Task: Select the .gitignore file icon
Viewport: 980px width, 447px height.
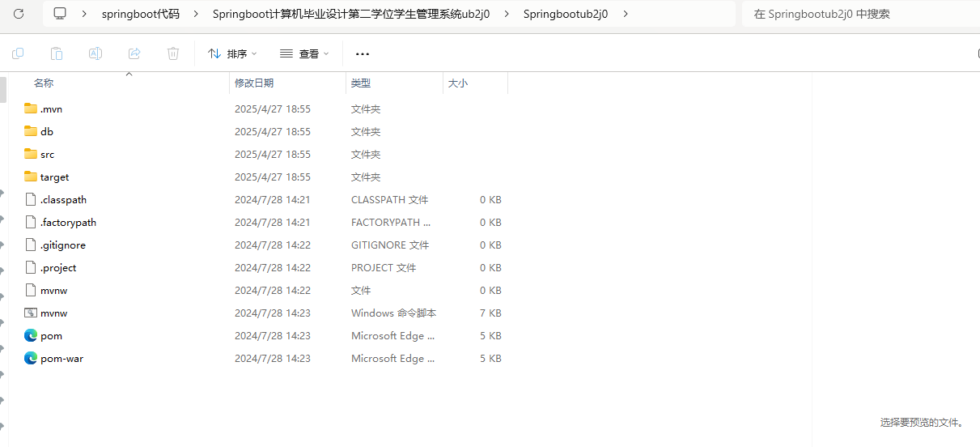Action: tap(31, 245)
